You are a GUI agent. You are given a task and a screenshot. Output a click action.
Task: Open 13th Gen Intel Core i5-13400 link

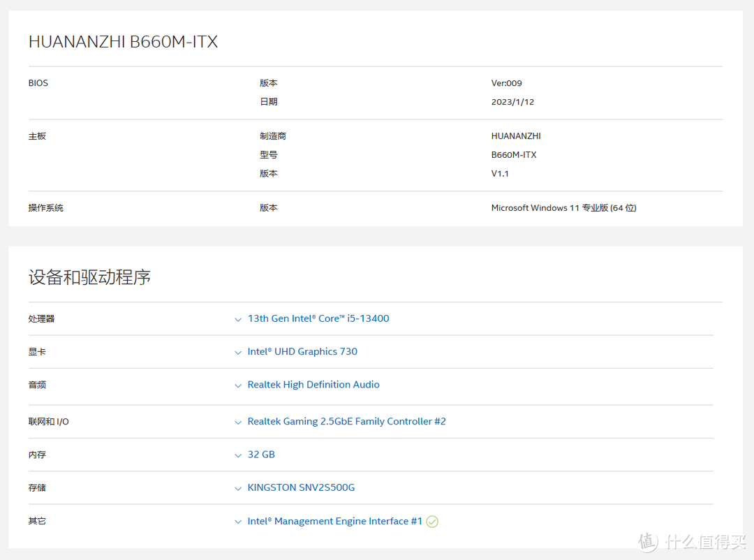(x=318, y=318)
